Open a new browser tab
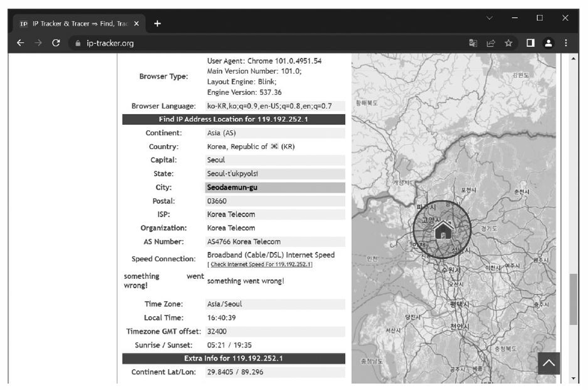588x390 pixels. click(x=158, y=24)
